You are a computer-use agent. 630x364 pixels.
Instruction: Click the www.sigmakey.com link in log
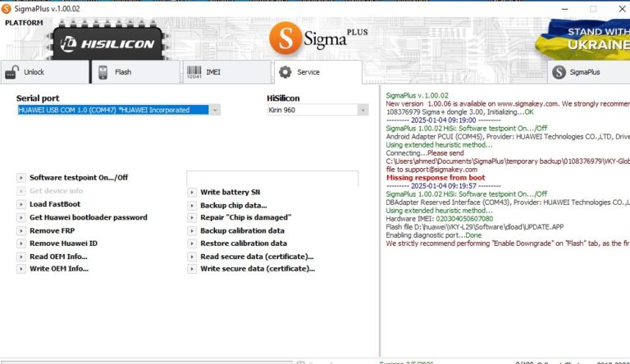tap(527, 103)
